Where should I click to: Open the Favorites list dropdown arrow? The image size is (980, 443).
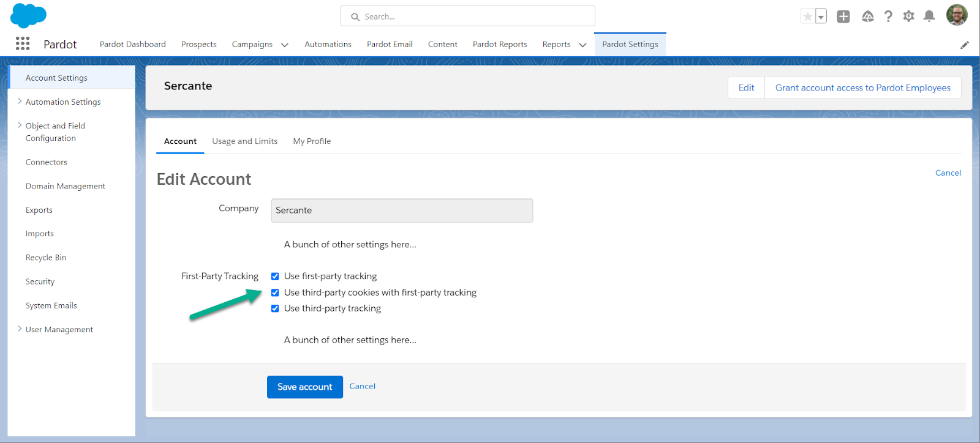point(821,17)
